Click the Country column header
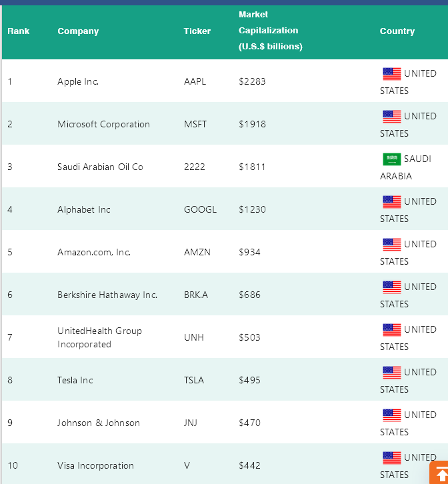The width and height of the screenshot is (448, 484). [397, 31]
